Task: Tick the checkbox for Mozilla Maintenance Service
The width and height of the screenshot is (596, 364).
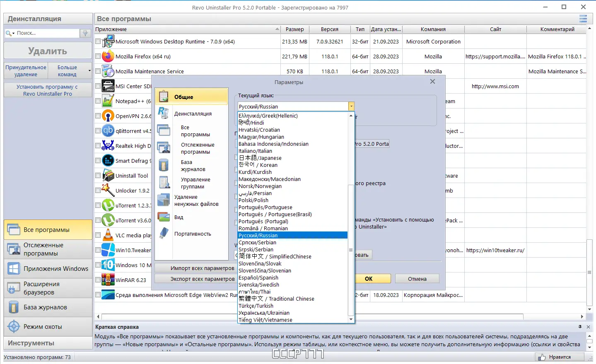Action: tap(98, 71)
